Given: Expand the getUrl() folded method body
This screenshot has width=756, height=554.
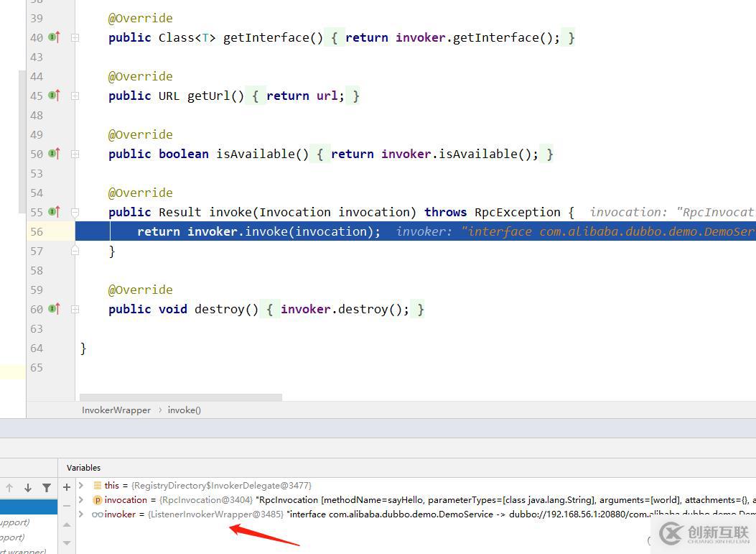Looking at the screenshot, I should pos(75,96).
